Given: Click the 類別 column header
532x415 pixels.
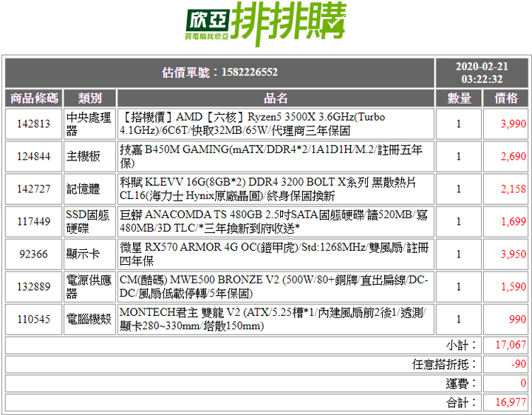Looking at the screenshot, I should (89, 98).
